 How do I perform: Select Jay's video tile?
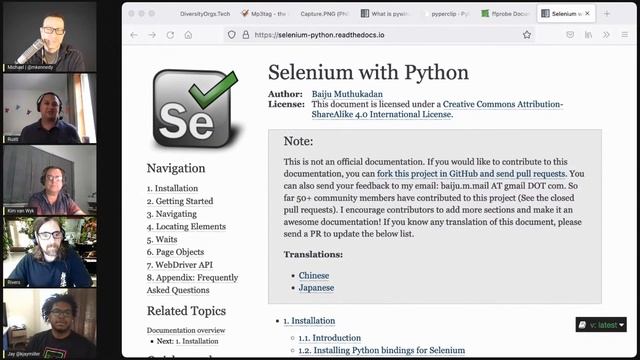click(49, 323)
